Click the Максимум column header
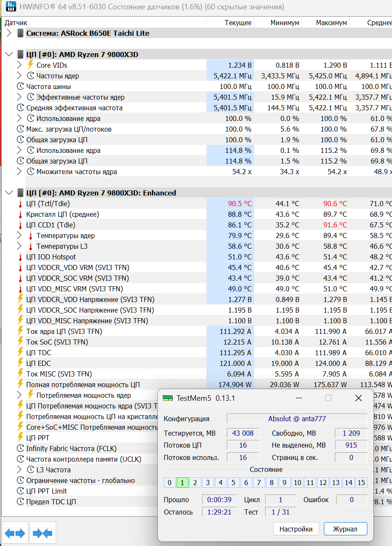The height and width of the screenshot is (546, 392). click(326, 23)
